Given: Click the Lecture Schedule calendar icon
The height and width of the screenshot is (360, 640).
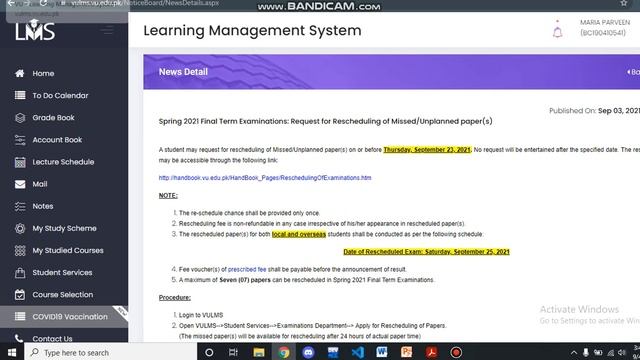Looking at the screenshot, I should [20, 162].
